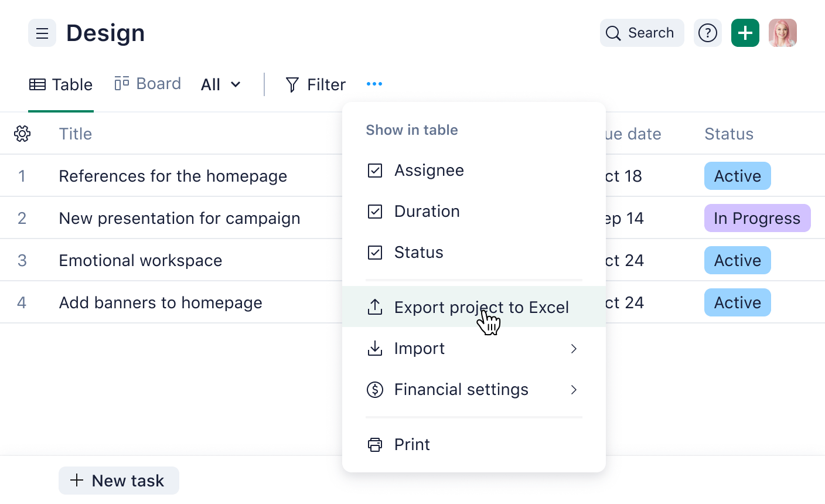Screen dimensions: 825x504
Task: Open table settings gear icon
Action: click(x=22, y=134)
